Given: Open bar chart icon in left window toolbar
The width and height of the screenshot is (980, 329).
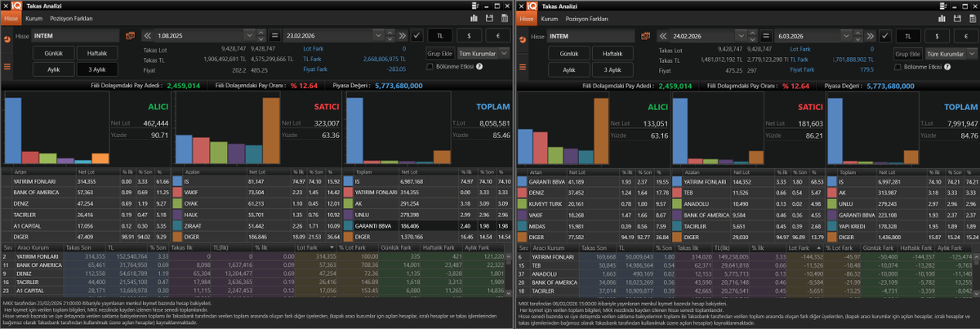Looking at the screenshot, I should [475, 17].
